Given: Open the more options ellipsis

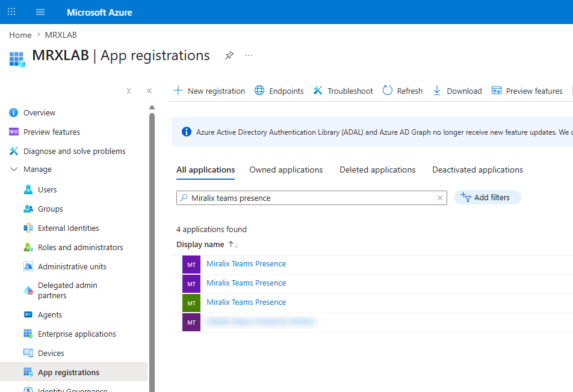Looking at the screenshot, I should (249, 55).
